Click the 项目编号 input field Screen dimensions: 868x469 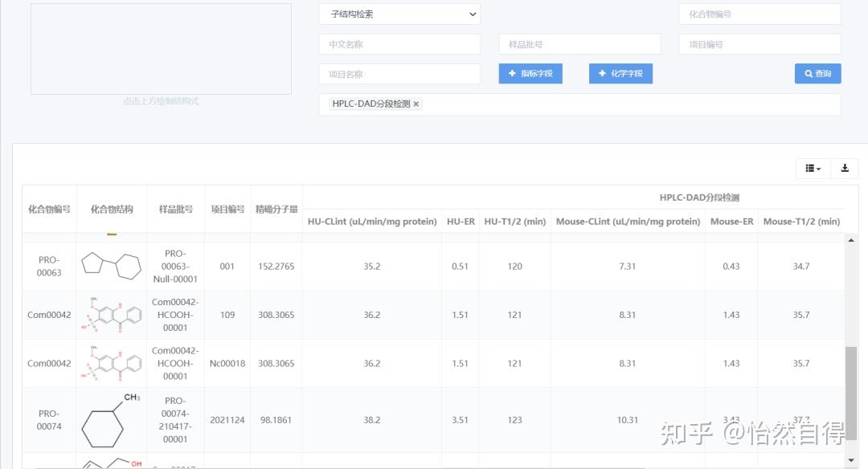(x=759, y=44)
